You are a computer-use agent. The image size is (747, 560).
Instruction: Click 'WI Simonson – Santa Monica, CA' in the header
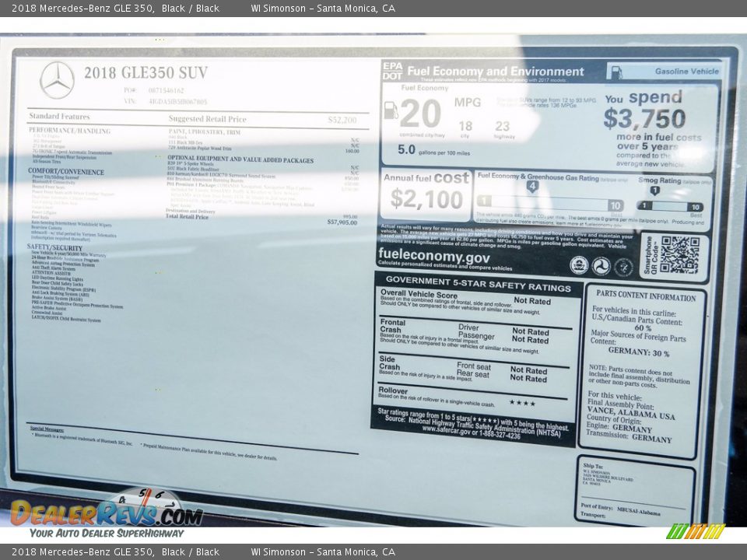(323, 8)
